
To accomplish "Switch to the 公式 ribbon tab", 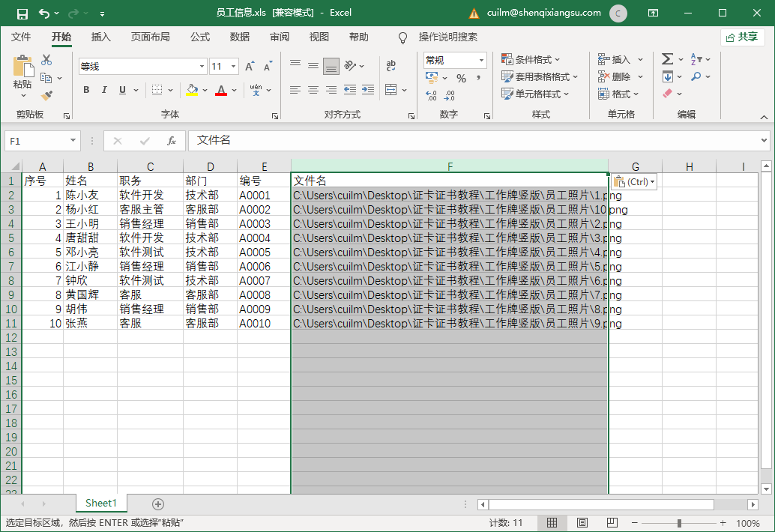I will click(x=200, y=37).
